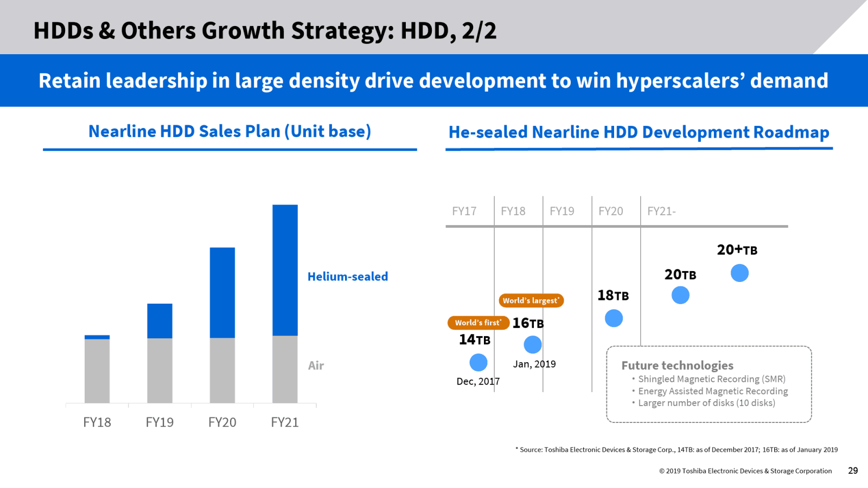Viewport: 868px width, 488px height.
Task: Click the 'FY18' bar chart axis label
Action: pos(97,422)
